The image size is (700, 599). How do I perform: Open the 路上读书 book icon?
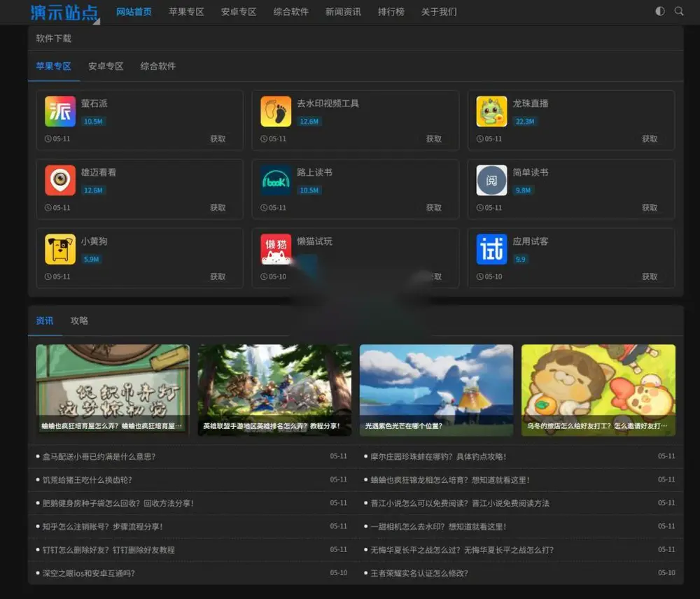(x=276, y=181)
